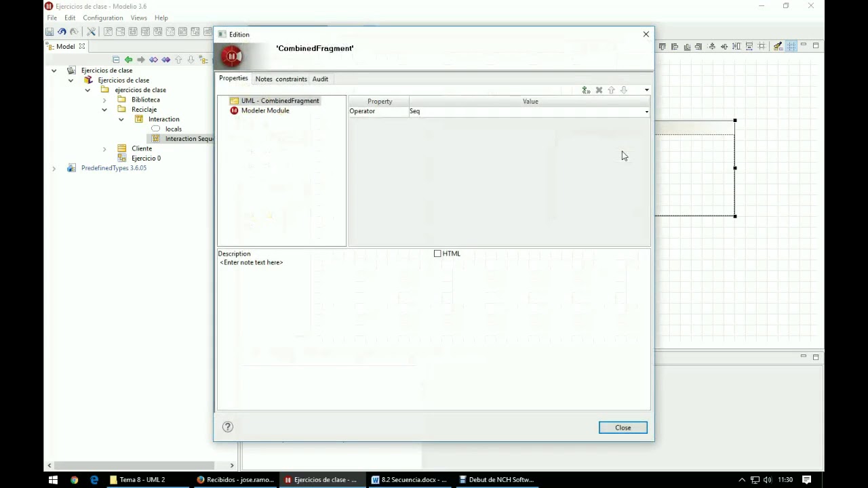The image size is (868, 488).
Task: Select the Properties tab in Edition dialog
Action: (233, 79)
